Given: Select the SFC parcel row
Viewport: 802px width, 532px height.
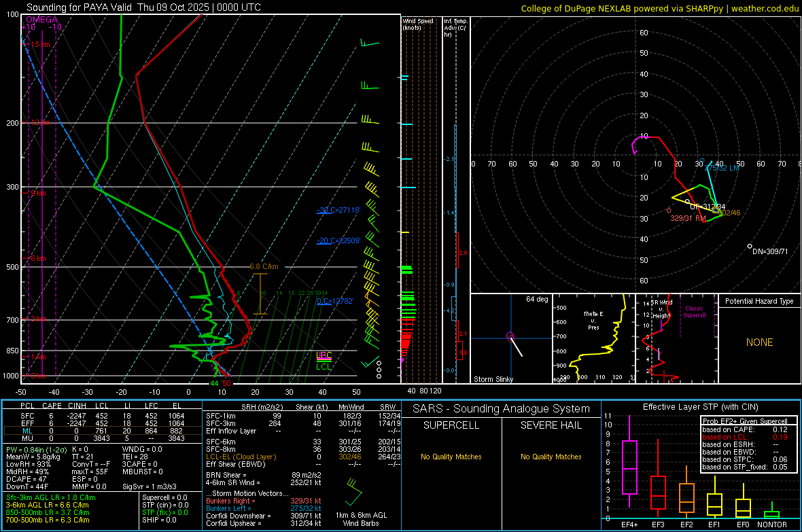Looking at the screenshot, I should (x=103, y=416).
